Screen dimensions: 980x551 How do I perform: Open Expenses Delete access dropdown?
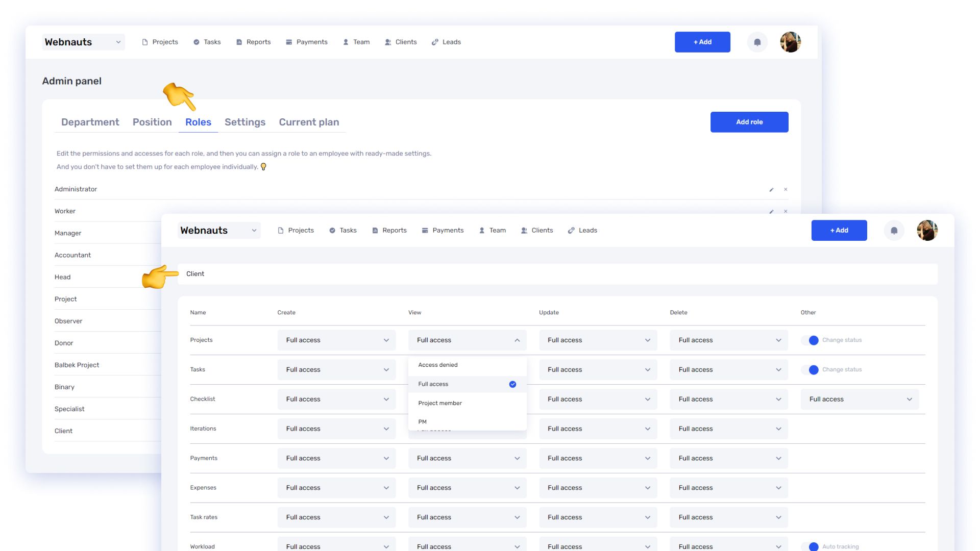pos(729,488)
